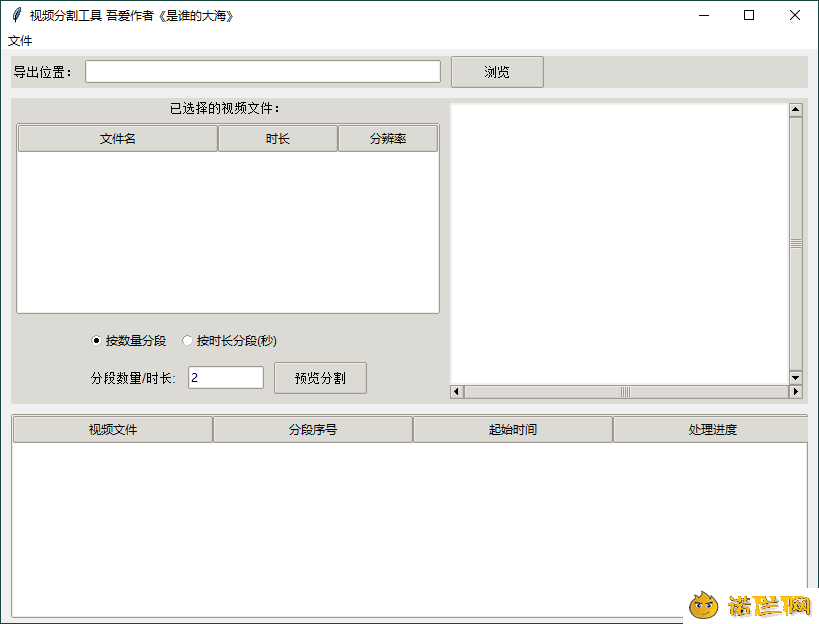Click the feather app icon in title bar

tap(17, 15)
